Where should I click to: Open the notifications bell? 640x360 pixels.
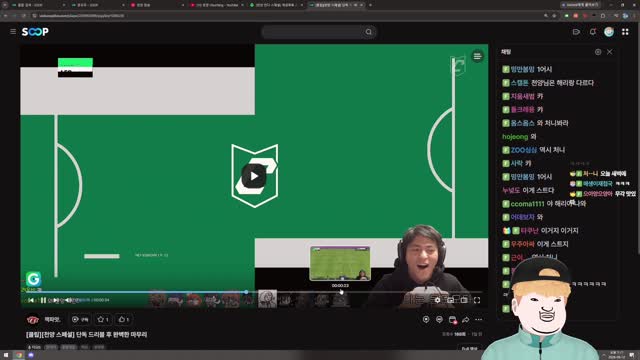coord(593,32)
